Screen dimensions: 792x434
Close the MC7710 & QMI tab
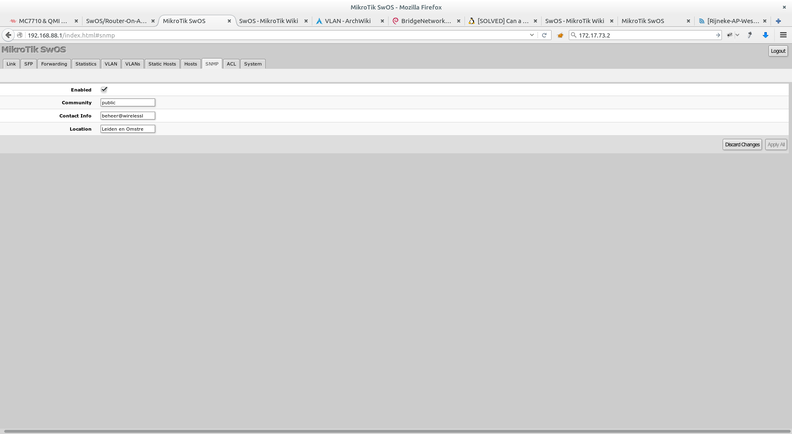76,21
